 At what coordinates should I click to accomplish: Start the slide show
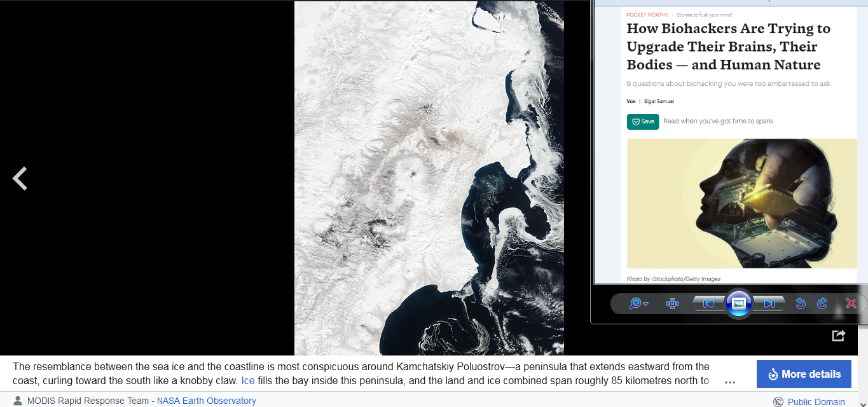coord(738,304)
